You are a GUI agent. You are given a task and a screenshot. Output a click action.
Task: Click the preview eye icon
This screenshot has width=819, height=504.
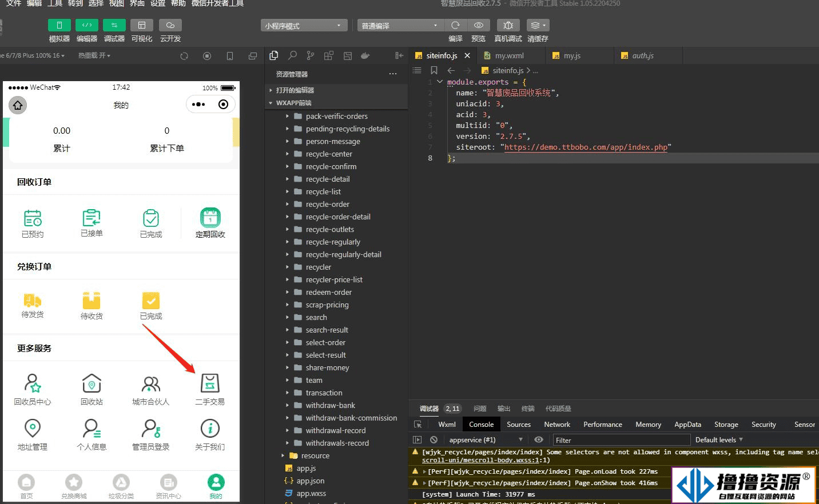[x=479, y=25]
